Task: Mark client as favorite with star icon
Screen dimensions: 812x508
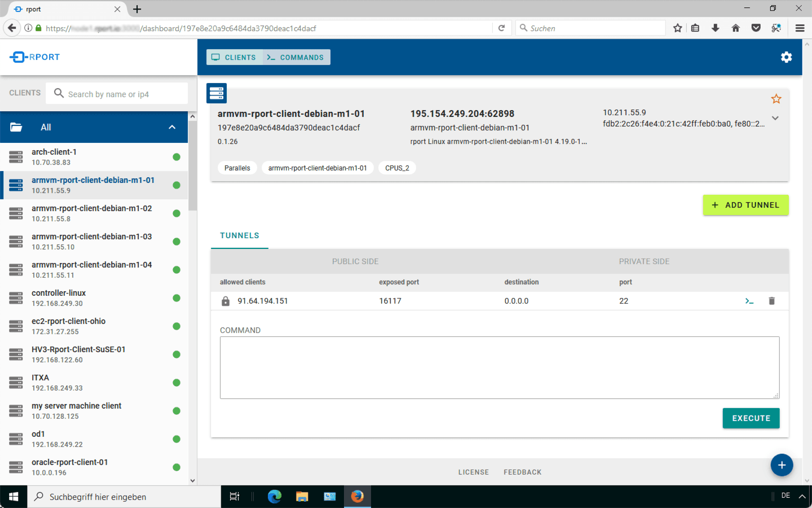Action: click(x=776, y=99)
